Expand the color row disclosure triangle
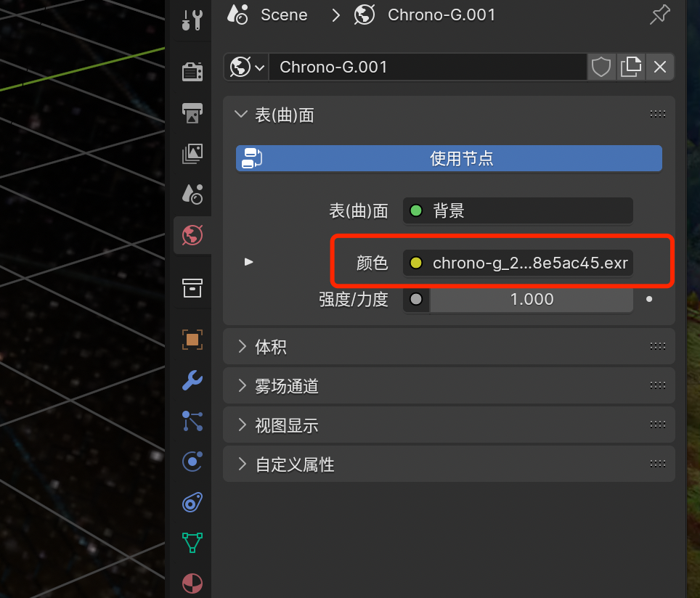This screenshot has width=700, height=598. tap(249, 261)
